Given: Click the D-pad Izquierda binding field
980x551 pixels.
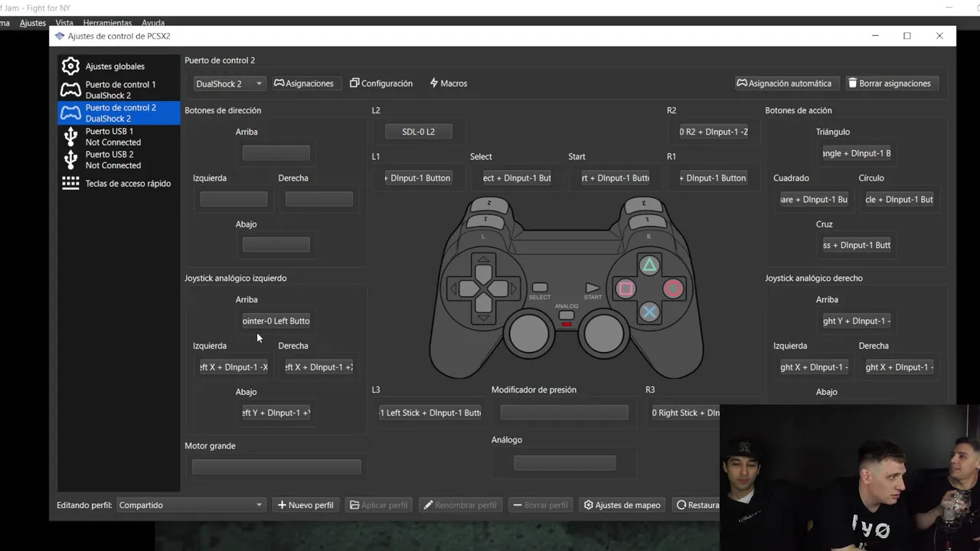Looking at the screenshot, I should (234, 199).
